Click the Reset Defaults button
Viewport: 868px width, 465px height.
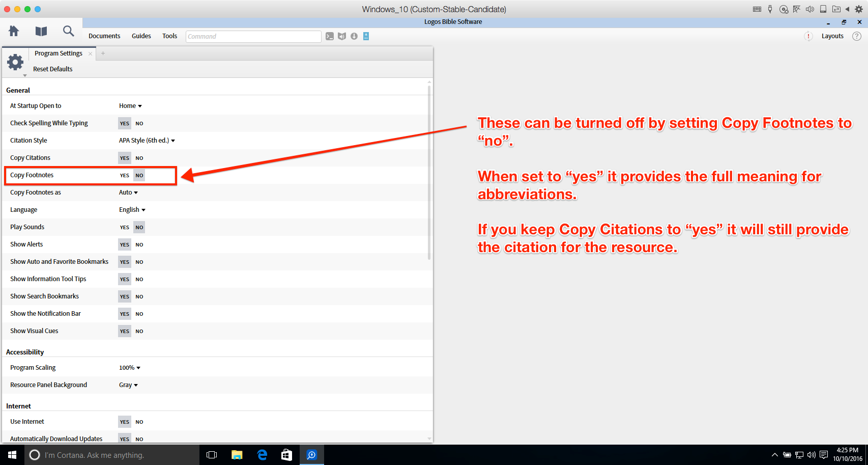click(53, 69)
